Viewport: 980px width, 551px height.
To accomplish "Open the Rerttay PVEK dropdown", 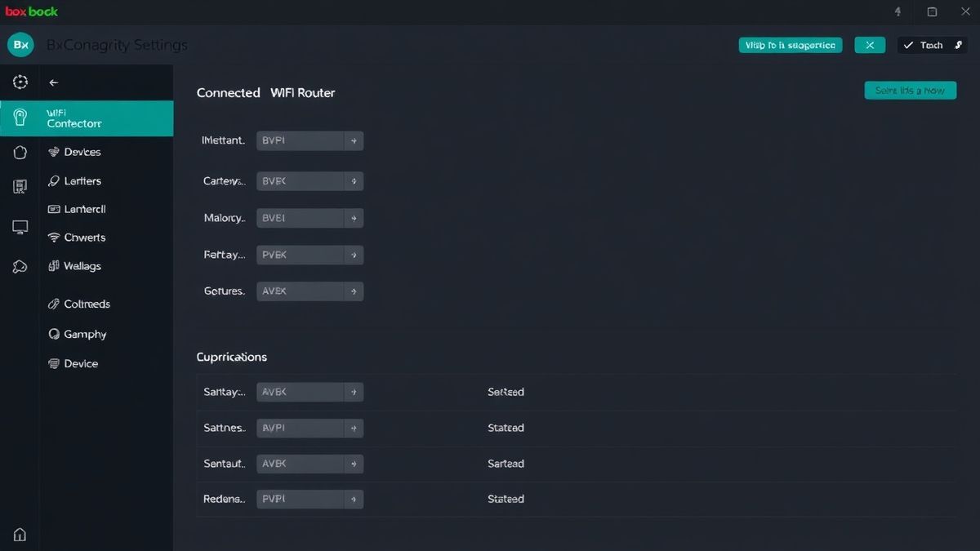I will (310, 255).
